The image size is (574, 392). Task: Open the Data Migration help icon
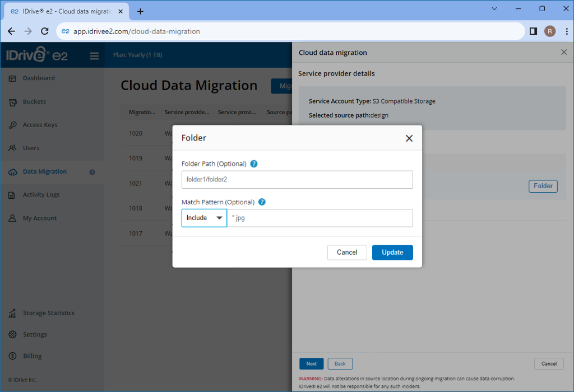[x=92, y=172]
